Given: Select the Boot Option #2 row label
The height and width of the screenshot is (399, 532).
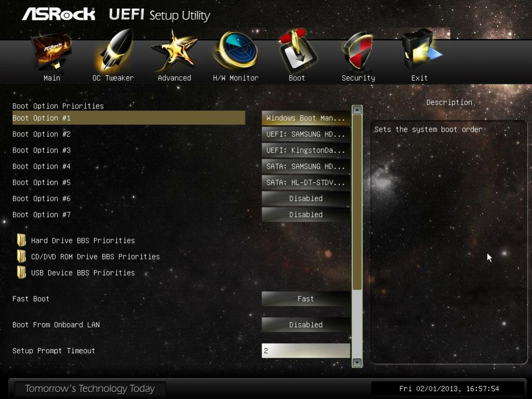Looking at the screenshot, I should [42, 134].
